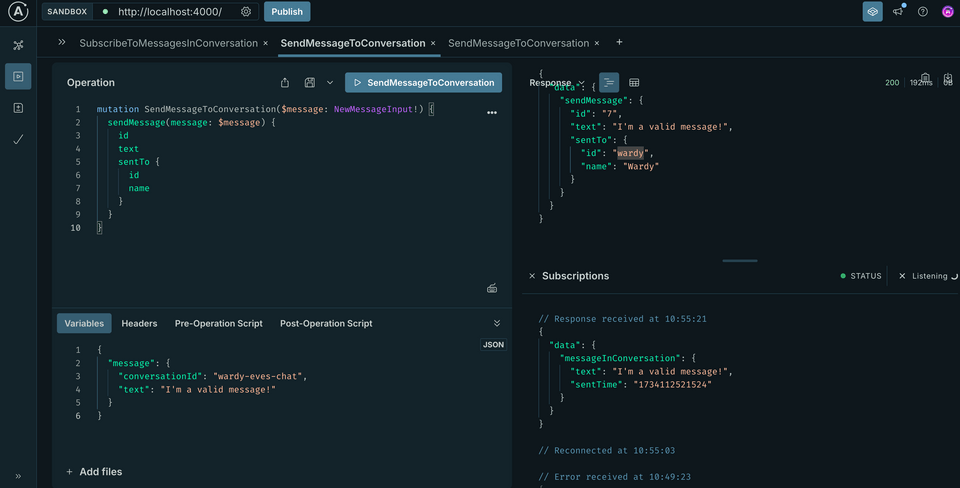Click the JSON format badge

(493, 345)
